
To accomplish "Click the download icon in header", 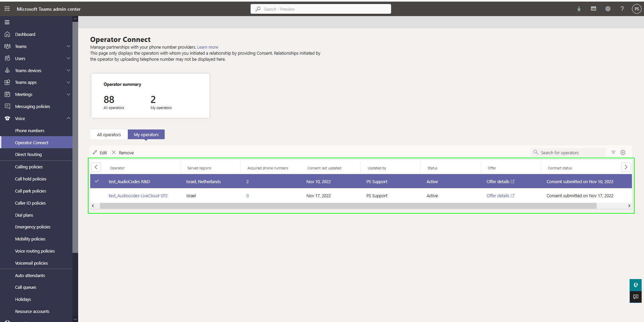I will [x=579, y=9].
